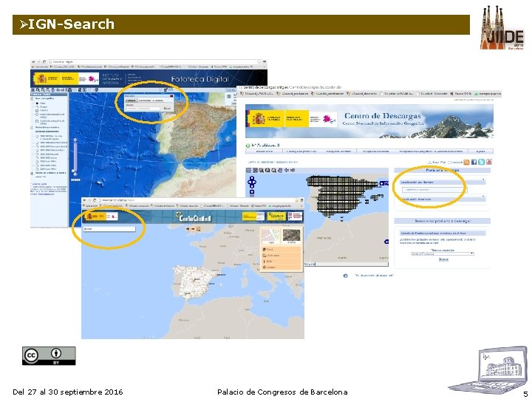Image resolution: width=532 pixels, height=399 pixels.
Task: Click the text input in the Fototeca search dialog
Action: (143, 109)
